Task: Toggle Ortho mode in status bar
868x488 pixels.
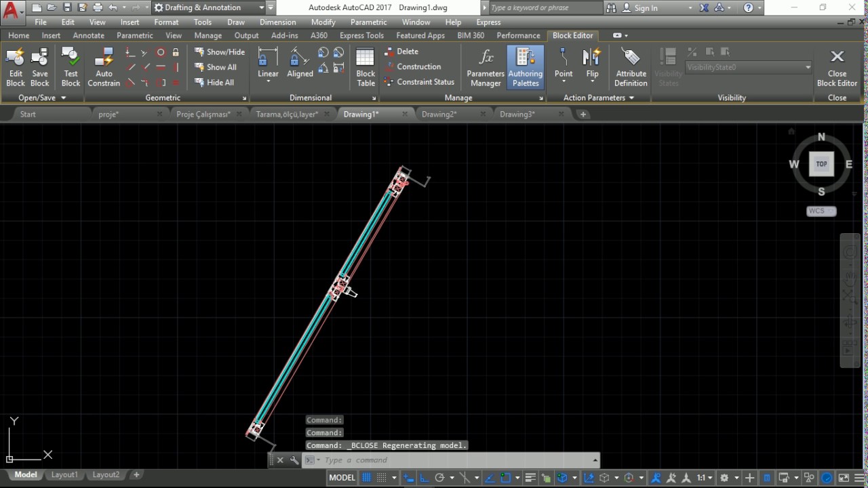Action: tap(424, 478)
